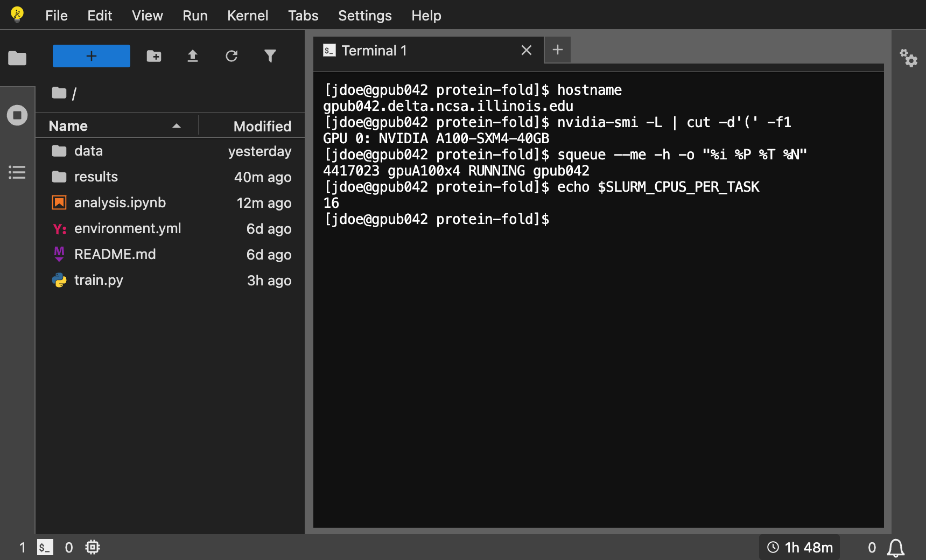
Task: Click the JupyterLab logo icon
Action: [x=17, y=15]
